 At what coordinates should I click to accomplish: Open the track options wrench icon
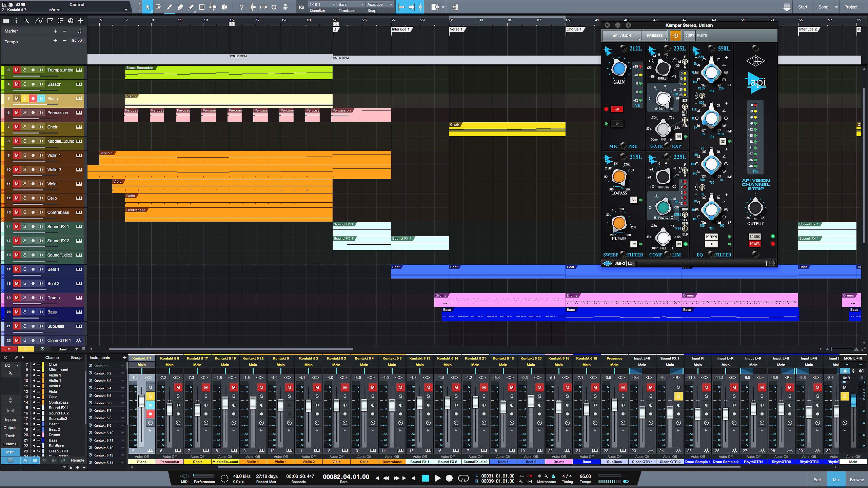pos(27,21)
